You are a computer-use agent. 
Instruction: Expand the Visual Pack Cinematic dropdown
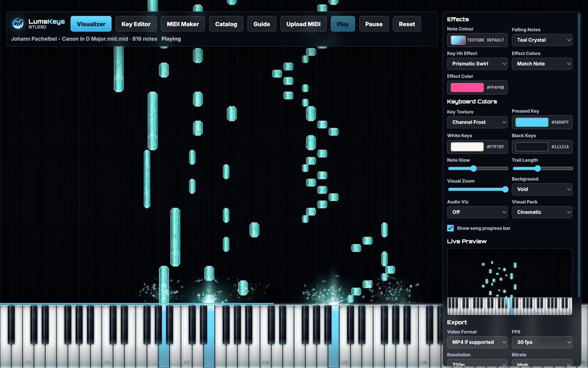(x=542, y=212)
